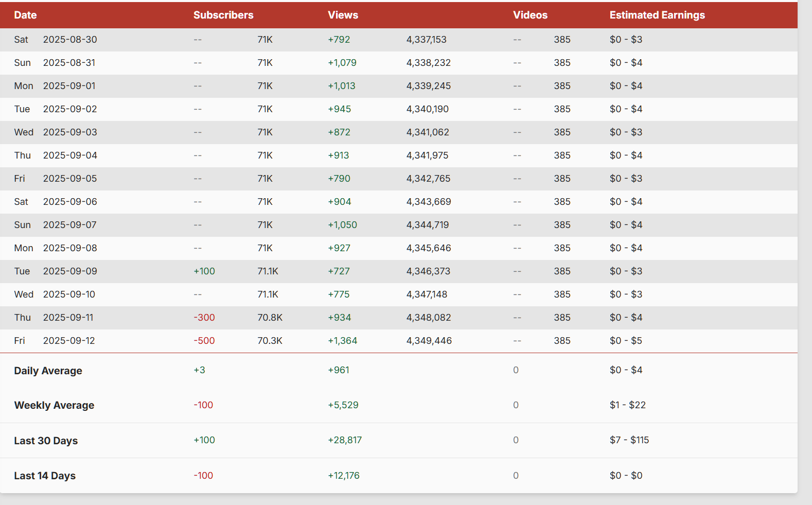This screenshot has width=812, height=505.
Task: Click the Last 30 Days label
Action: [x=46, y=441]
